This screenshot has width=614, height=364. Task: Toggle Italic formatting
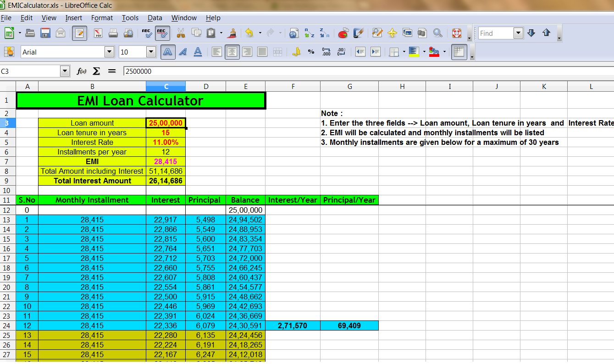click(x=183, y=52)
